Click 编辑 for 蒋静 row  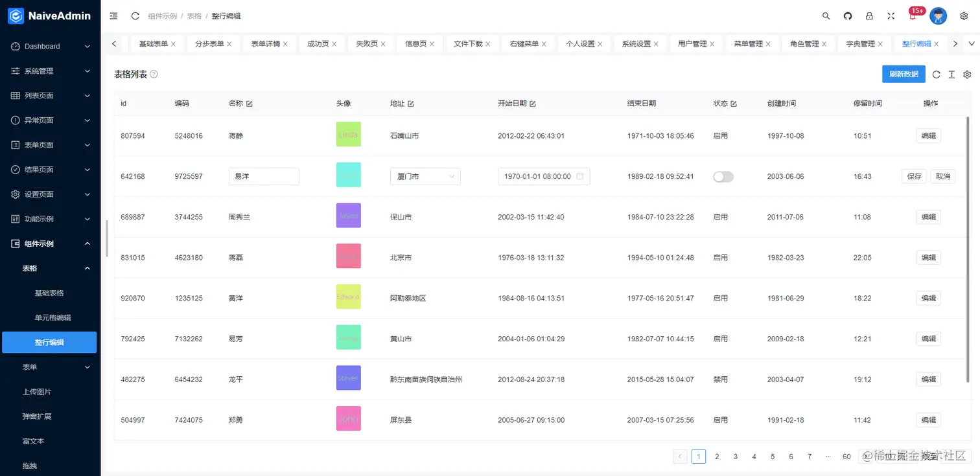tap(928, 136)
